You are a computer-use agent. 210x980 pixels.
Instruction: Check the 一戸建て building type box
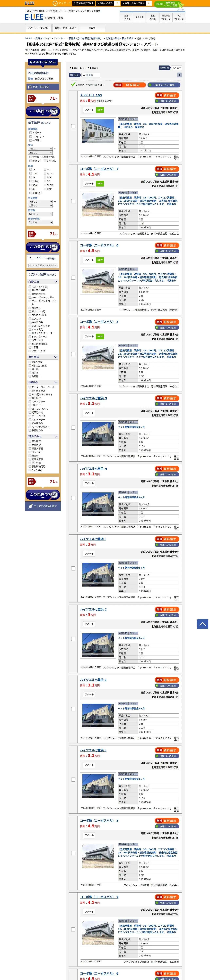point(30,140)
